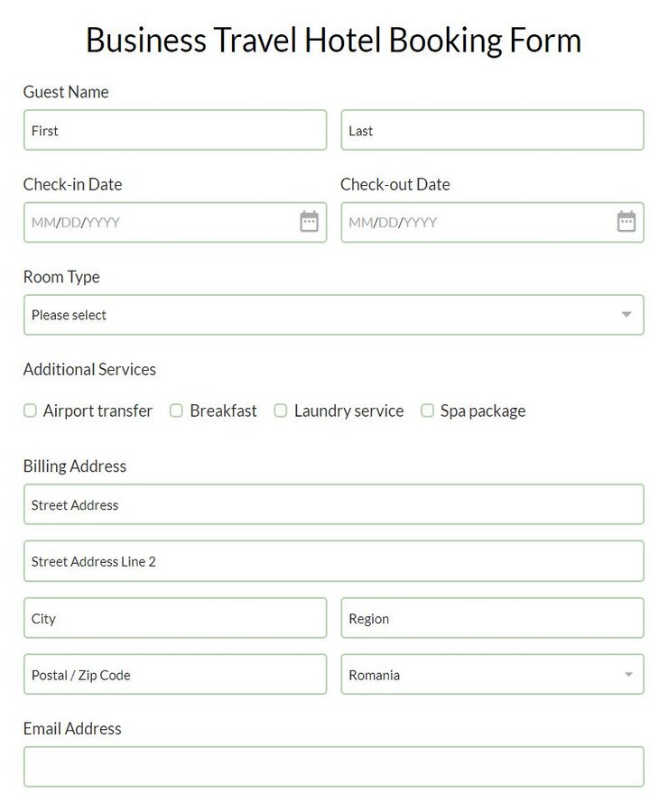
Task: Select the Laundry service checkbox
Action: pyautogui.click(x=281, y=411)
